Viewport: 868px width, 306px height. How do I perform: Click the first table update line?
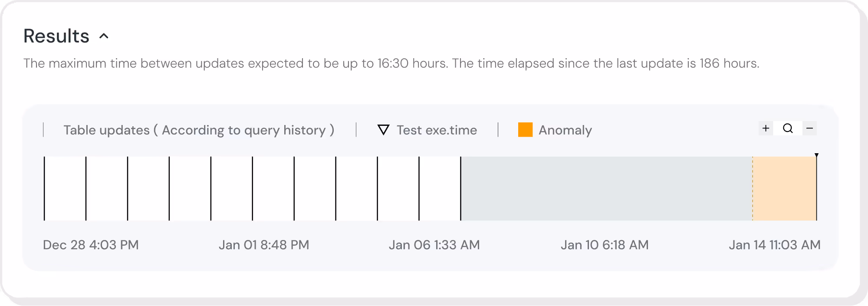coord(44,189)
